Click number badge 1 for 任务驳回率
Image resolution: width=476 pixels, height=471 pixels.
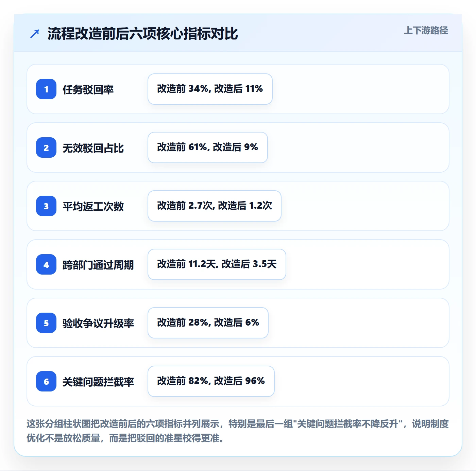coord(46,89)
